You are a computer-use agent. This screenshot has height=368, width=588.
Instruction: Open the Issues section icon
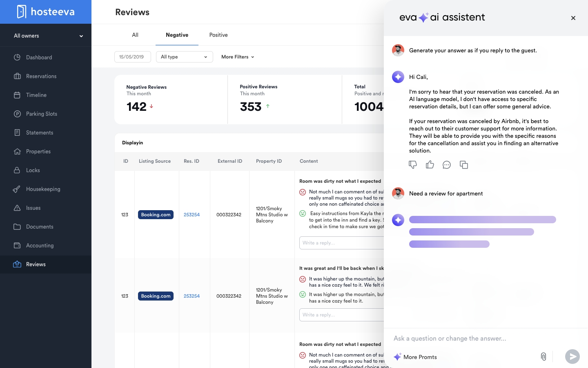[x=17, y=208]
